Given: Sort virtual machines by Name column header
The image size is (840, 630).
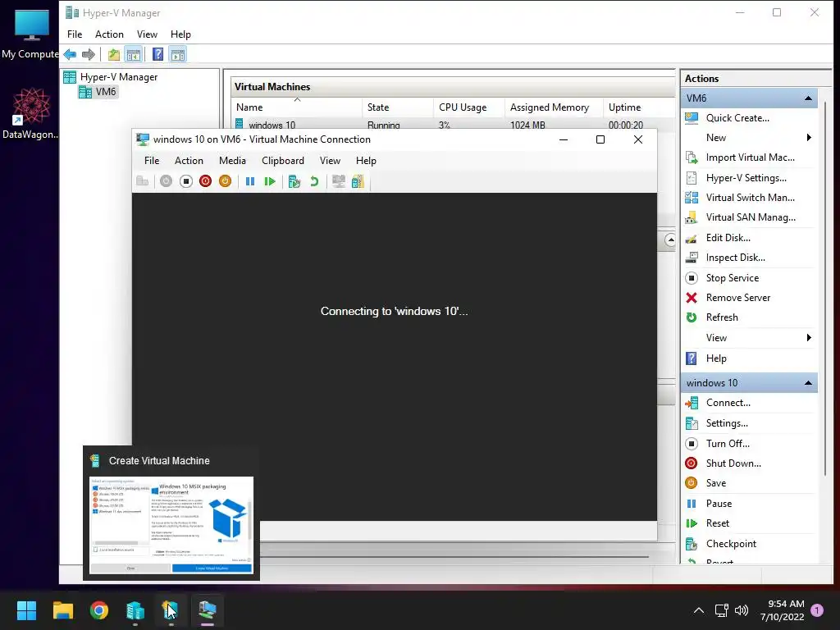Looking at the screenshot, I should tap(297, 107).
